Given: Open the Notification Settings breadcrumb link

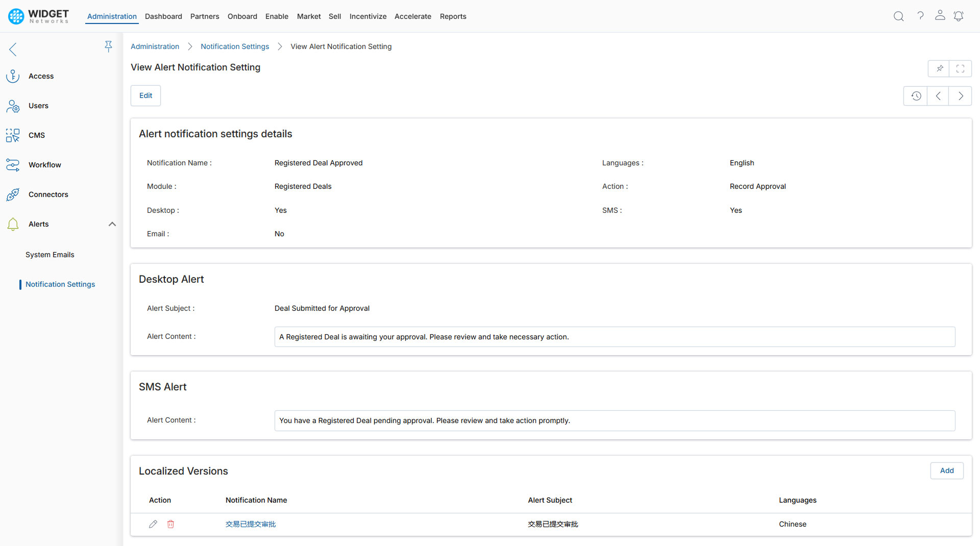Looking at the screenshot, I should [x=235, y=46].
